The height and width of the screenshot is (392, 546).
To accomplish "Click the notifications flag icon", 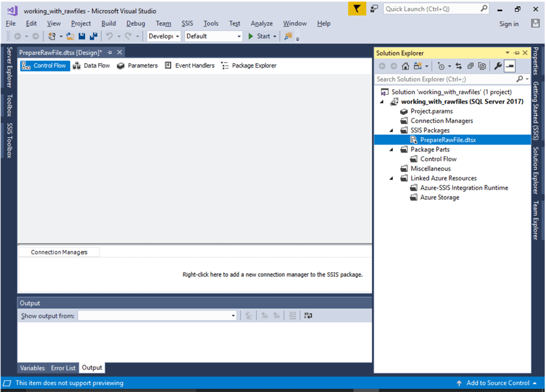I will click(x=357, y=9).
